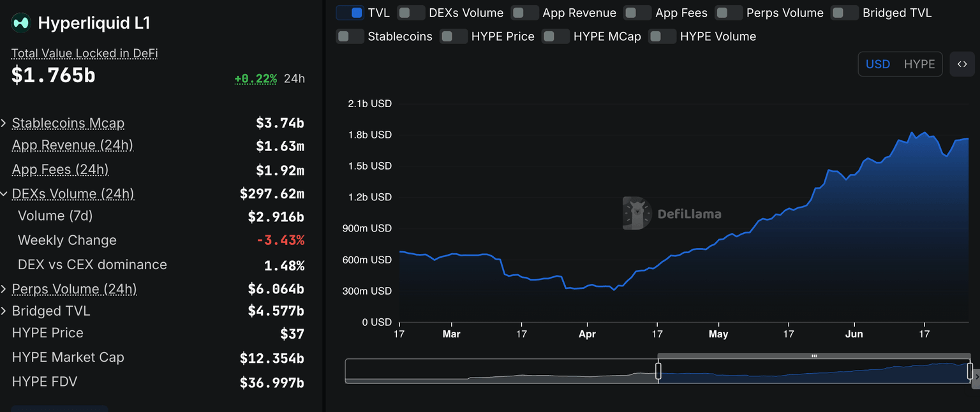
Task: Expand the Stablecoins Mcap row
Action: (4, 123)
